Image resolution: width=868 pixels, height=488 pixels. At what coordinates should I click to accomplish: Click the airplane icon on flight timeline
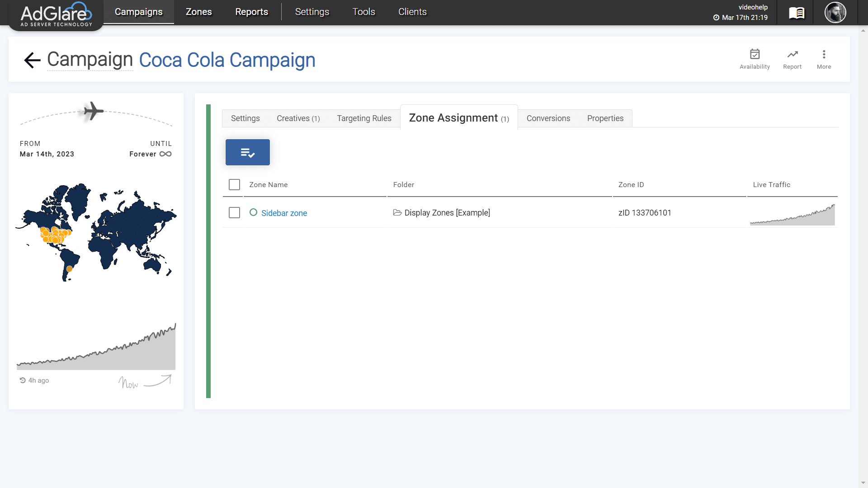94,111
